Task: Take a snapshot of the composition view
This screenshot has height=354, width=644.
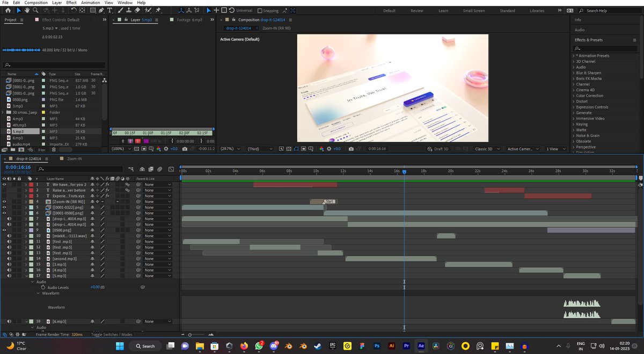Action: [x=351, y=149]
